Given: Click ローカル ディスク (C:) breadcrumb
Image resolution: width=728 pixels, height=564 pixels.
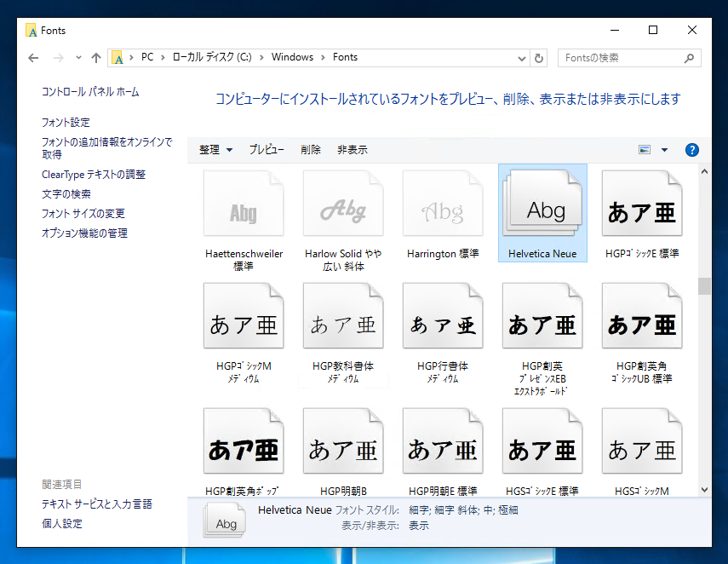Looking at the screenshot, I should click(x=212, y=57).
